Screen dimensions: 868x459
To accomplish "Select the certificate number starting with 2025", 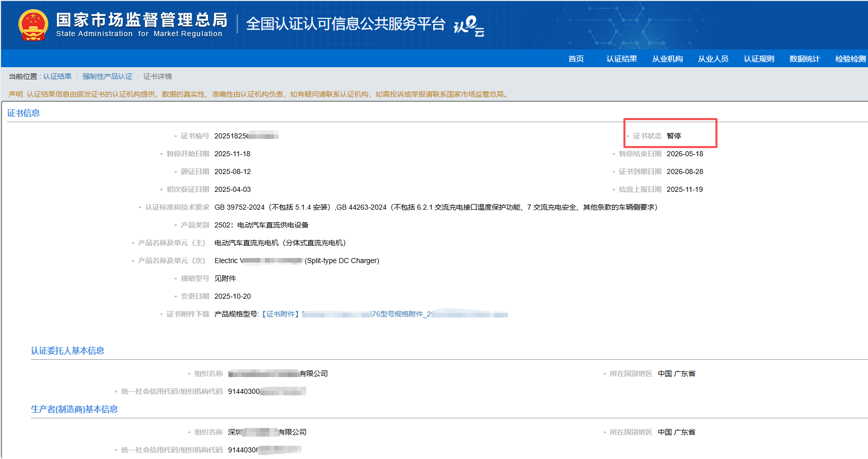I will pos(246,136).
